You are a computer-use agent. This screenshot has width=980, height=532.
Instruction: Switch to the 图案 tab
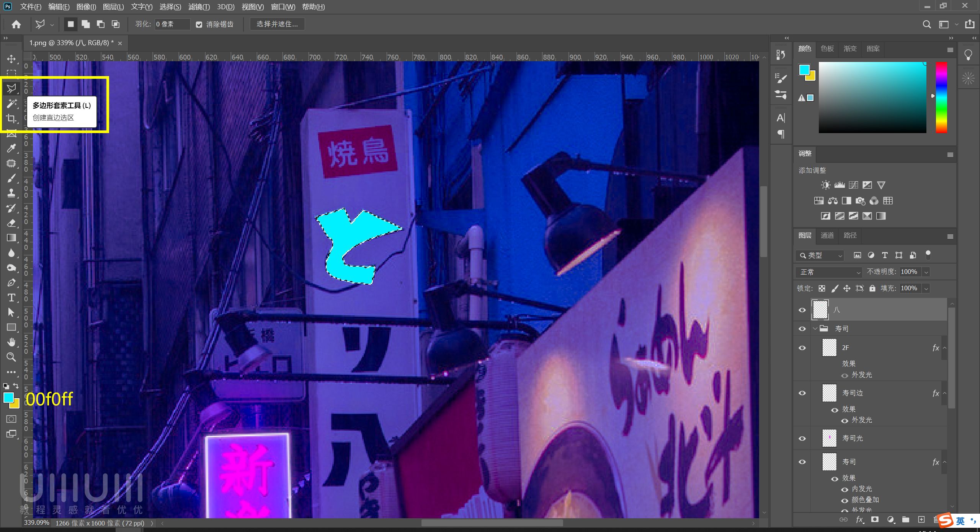tap(873, 49)
